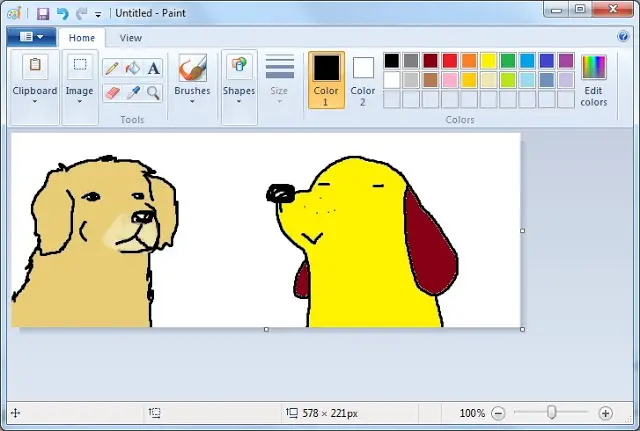Click the Image selection icon
The width and height of the screenshot is (640, 431).
(80, 65)
